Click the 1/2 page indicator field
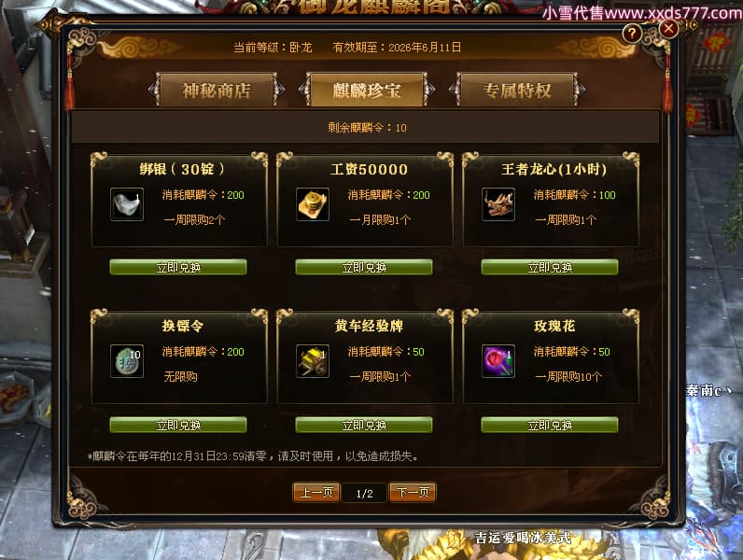Screen dimensions: 743x560 [x=364, y=493]
